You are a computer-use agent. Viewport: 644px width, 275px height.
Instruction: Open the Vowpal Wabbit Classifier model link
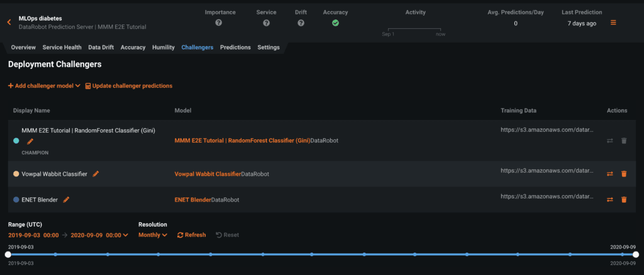tap(208, 174)
